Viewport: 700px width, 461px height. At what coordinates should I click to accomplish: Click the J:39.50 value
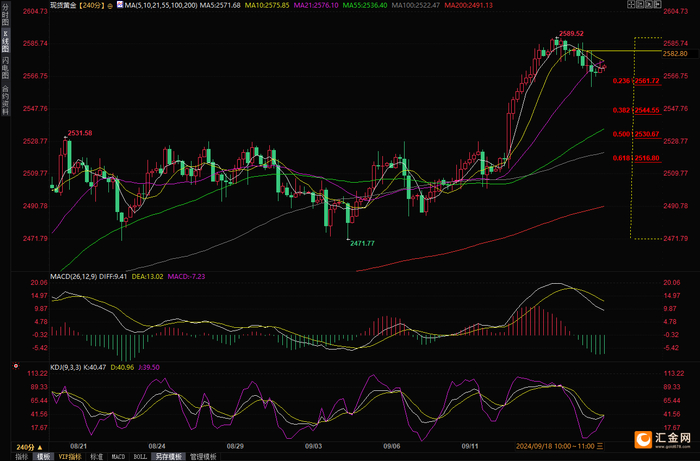149,367
